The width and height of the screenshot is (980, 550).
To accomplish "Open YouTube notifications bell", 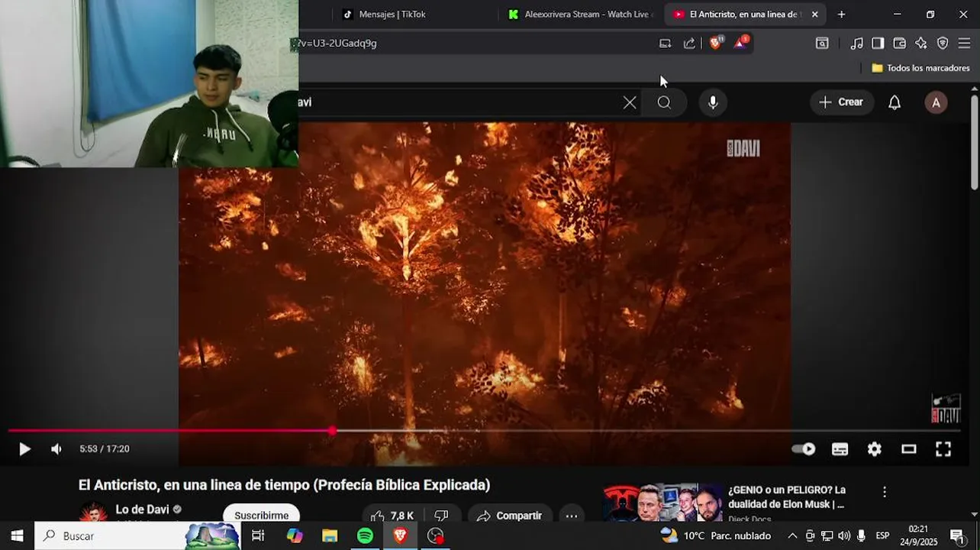I will (x=895, y=102).
